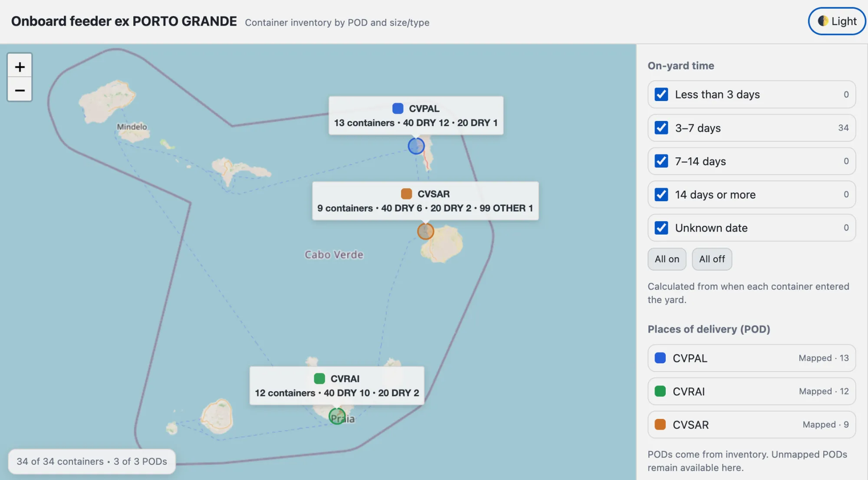Viewport: 868px width, 480px height.
Task: Click the orange CVSAR swatch in POD list
Action: (660, 424)
